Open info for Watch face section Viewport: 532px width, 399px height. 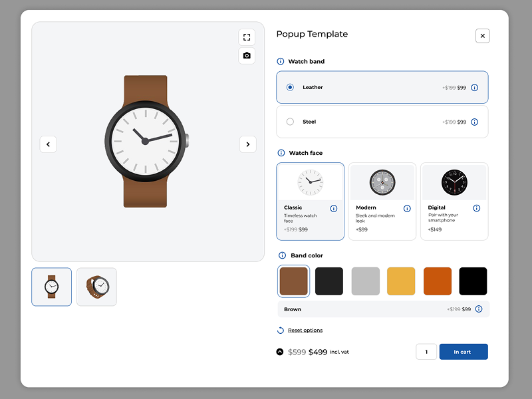pos(281,153)
